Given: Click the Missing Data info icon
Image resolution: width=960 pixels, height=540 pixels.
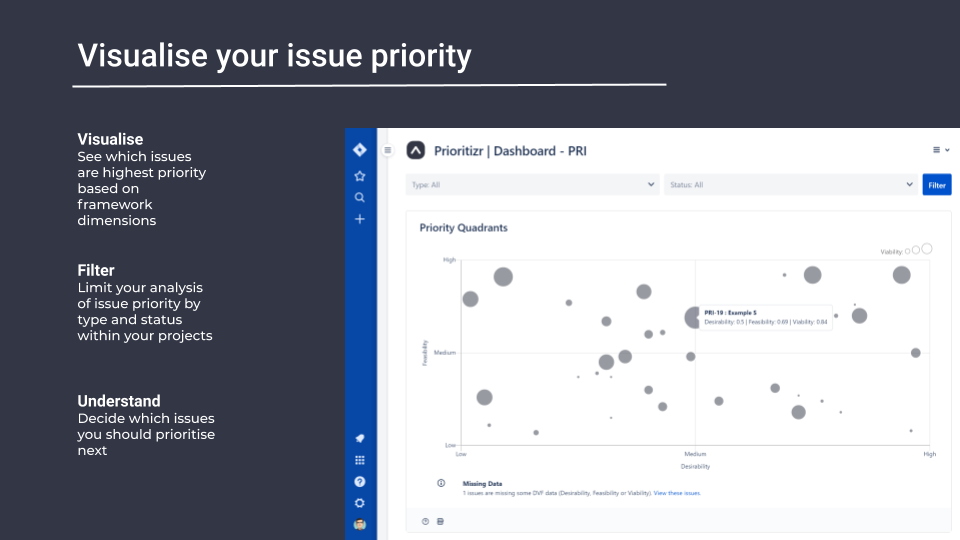Looking at the screenshot, I should (441, 483).
